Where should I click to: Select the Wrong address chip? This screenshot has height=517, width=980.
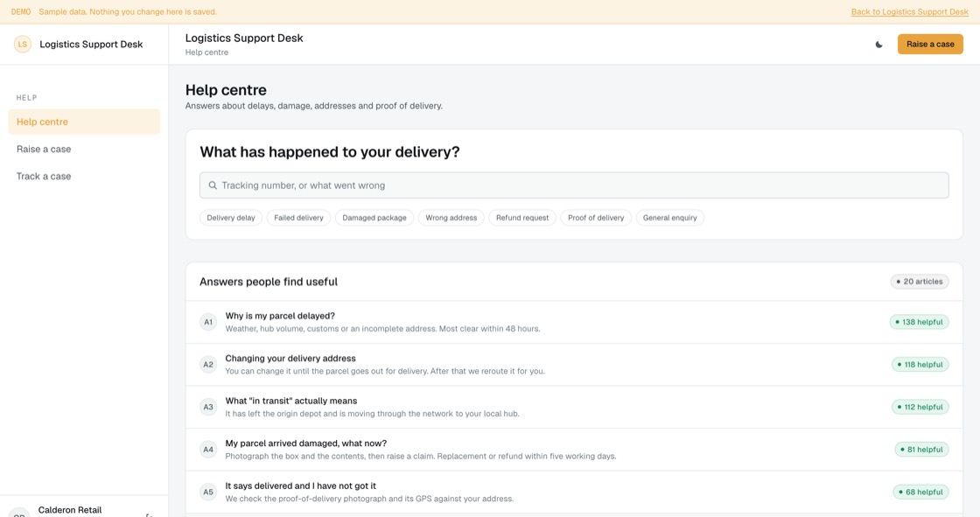[x=451, y=218]
